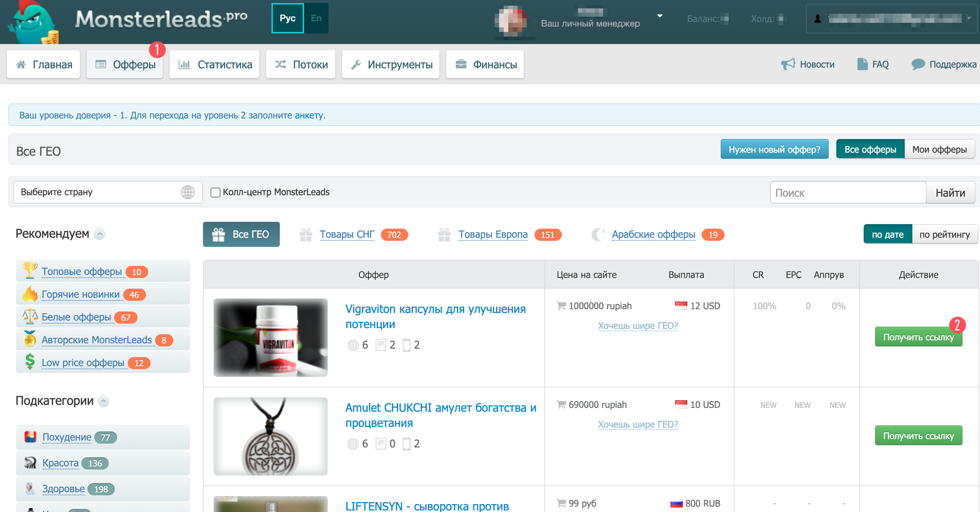Click Получить ссылку for Vigraviton offer
Image resolution: width=980 pixels, height=512 pixels.
tap(918, 337)
